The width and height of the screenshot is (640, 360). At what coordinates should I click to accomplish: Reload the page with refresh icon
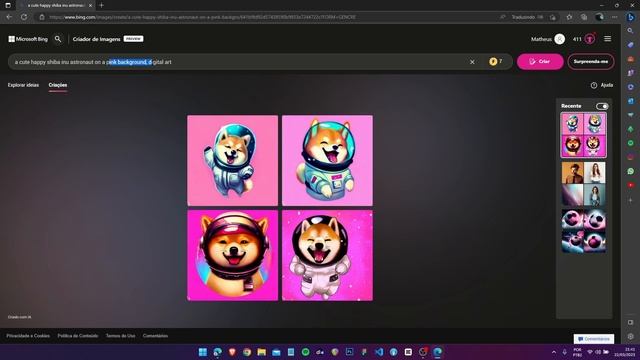tap(24, 17)
